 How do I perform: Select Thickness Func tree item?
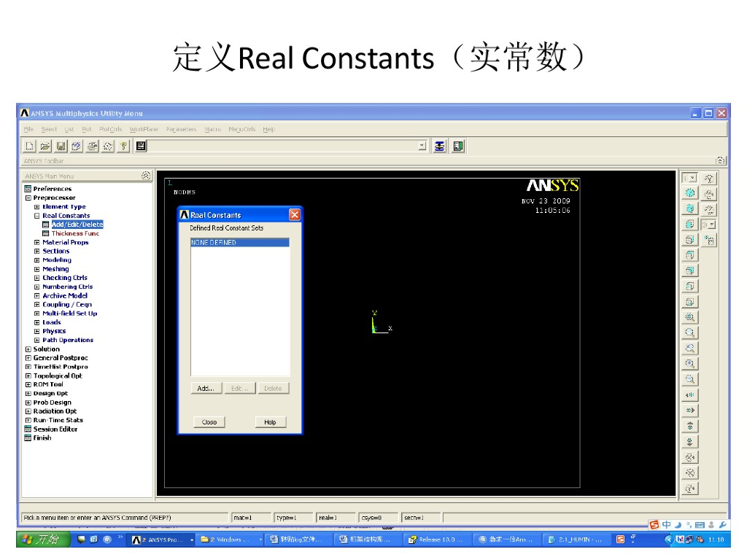click(75, 233)
